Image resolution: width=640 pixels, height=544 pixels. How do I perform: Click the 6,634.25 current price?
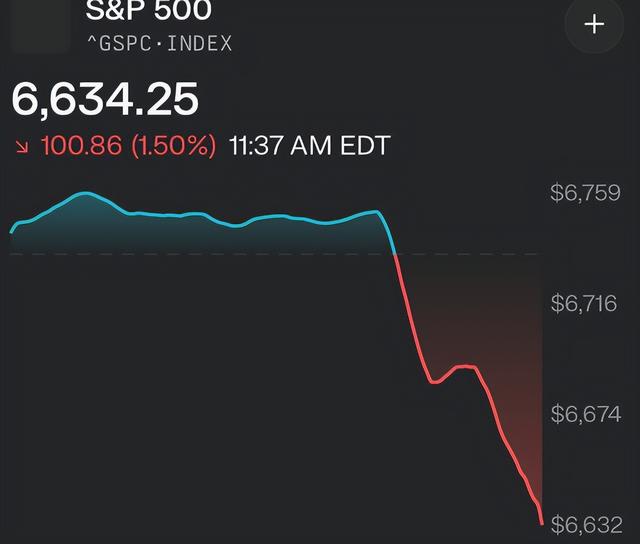coord(105,100)
